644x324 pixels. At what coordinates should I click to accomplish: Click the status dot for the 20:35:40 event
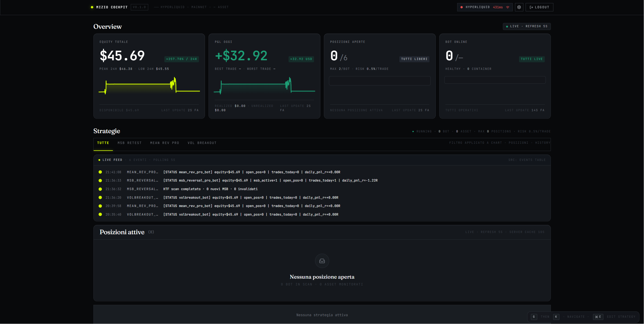click(x=100, y=215)
